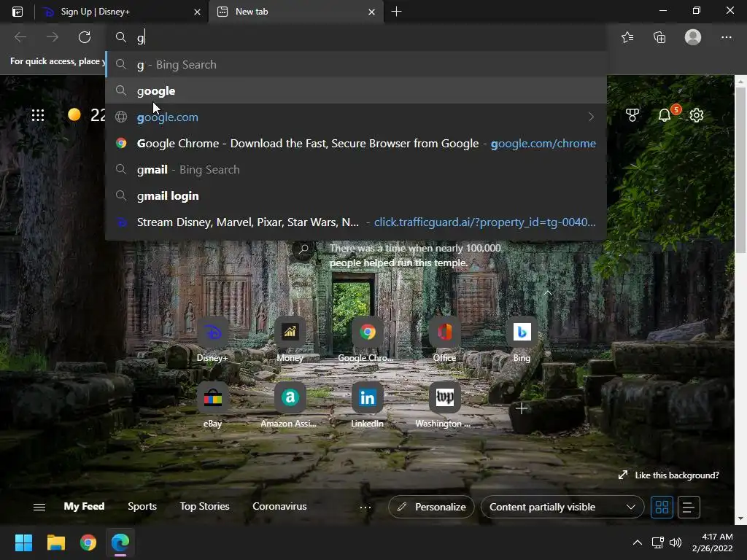Screen dimensions: 747x560
Task: Open the Washington Post quick link
Action: tap(444, 405)
